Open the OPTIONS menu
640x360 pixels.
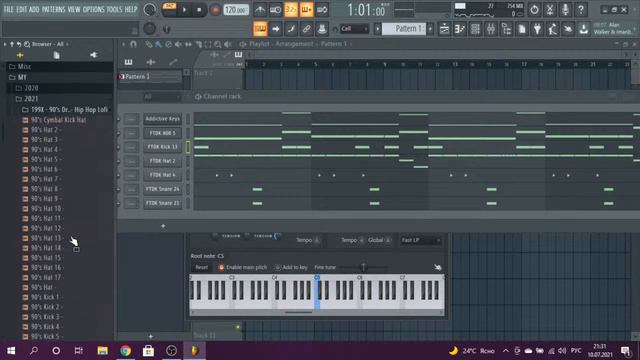pyautogui.click(x=93, y=9)
